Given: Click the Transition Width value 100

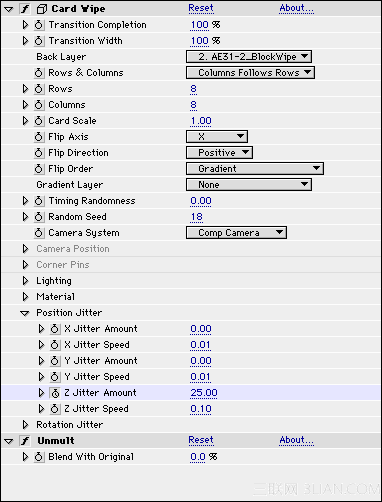Looking at the screenshot, I should coord(200,41).
